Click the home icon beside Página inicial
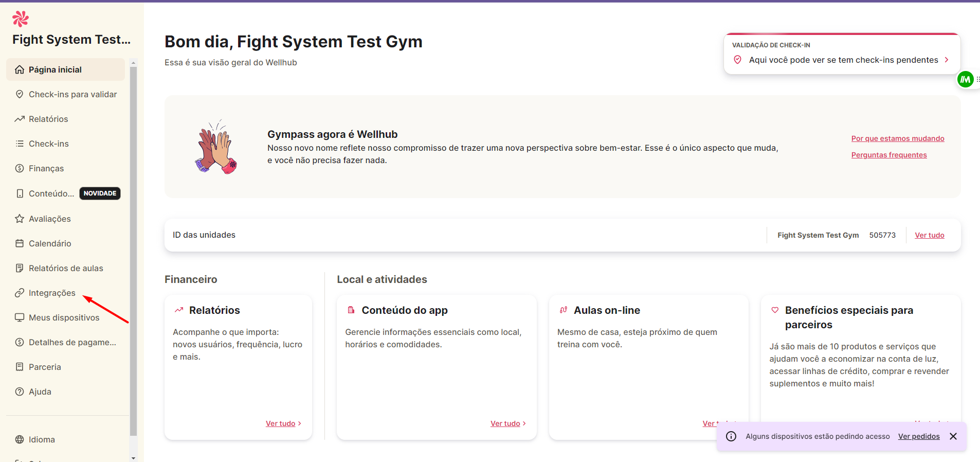This screenshot has width=980, height=462. click(x=20, y=69)
